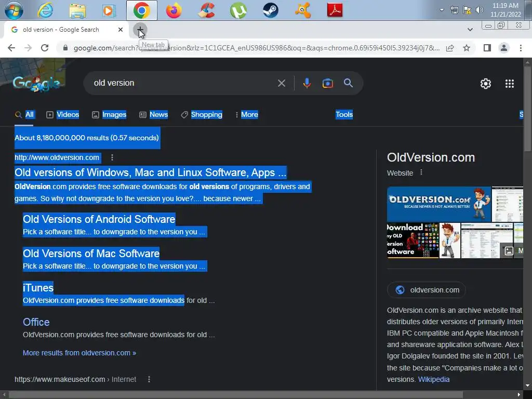Reload the page using refresh icon
The width and height of the screenshot is (532, 399).
pos(45,48)
